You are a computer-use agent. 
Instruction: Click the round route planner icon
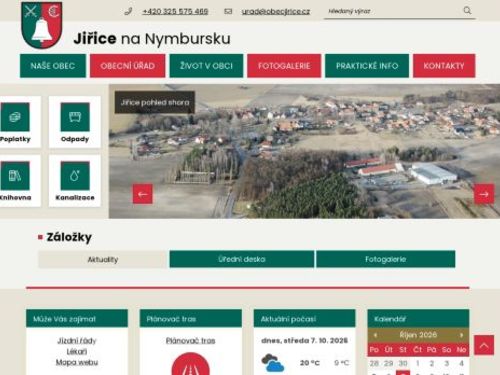coord(191,364)
